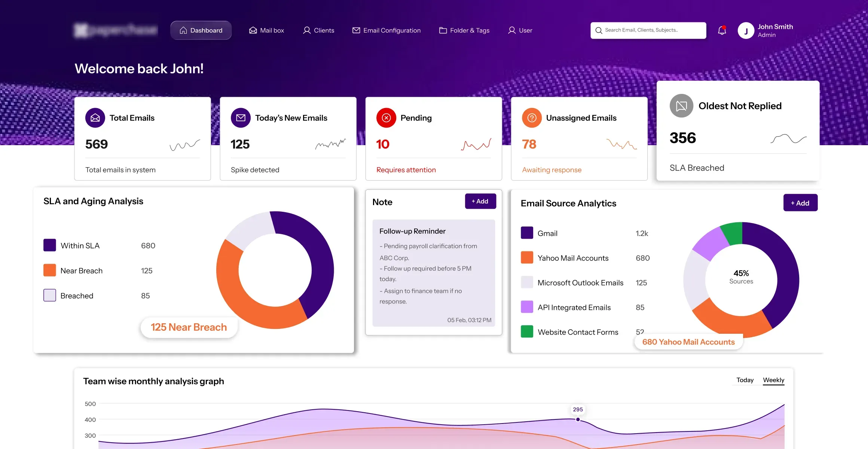Open Email Configuration page
The image size is (868, 449).
point(386,30)
